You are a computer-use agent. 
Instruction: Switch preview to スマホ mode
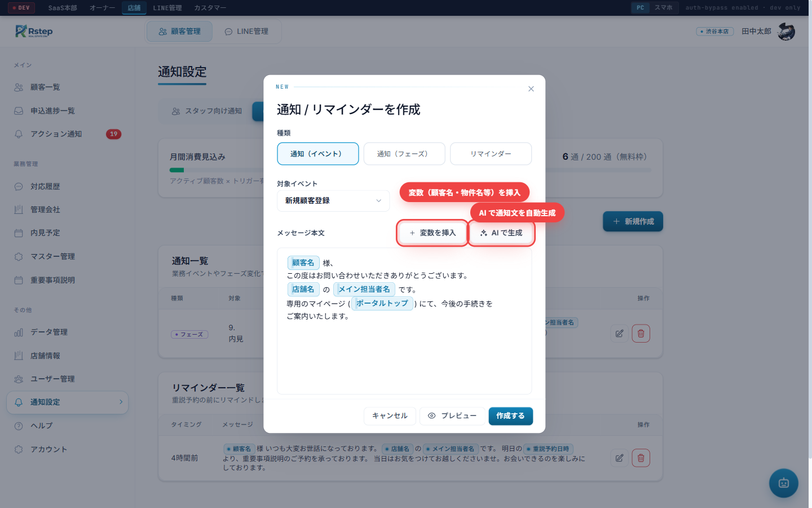pos(664,8)
